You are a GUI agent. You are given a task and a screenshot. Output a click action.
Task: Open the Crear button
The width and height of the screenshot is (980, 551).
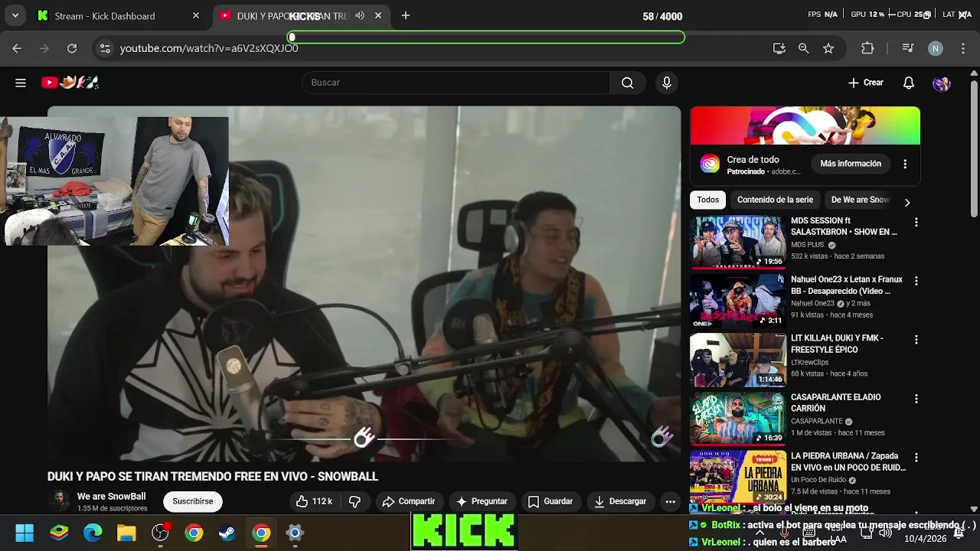866,83
